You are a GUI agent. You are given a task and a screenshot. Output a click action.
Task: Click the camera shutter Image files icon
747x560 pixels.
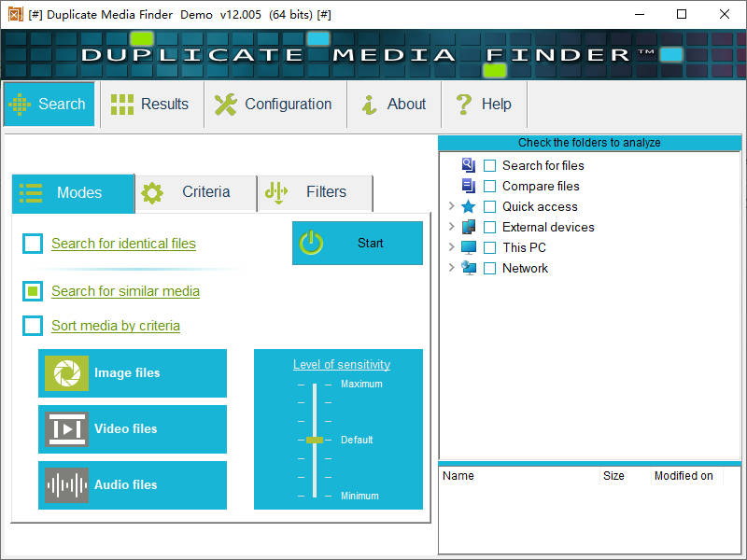[66, 372]
